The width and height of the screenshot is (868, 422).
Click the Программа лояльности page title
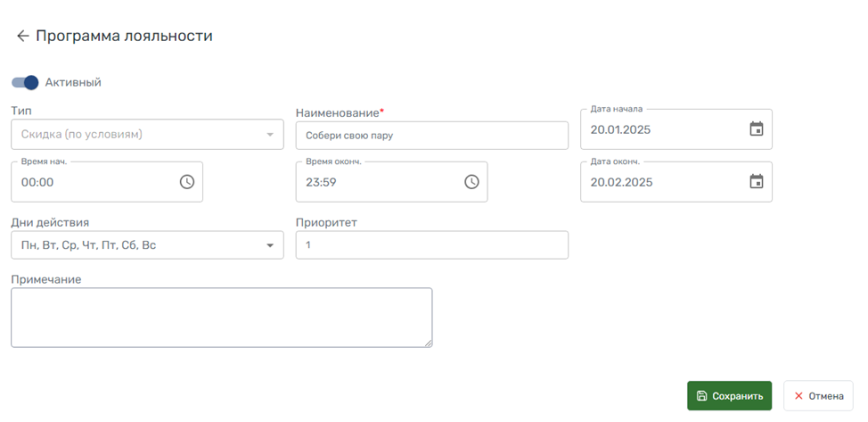pyautogui.click(x=124, y=37)
